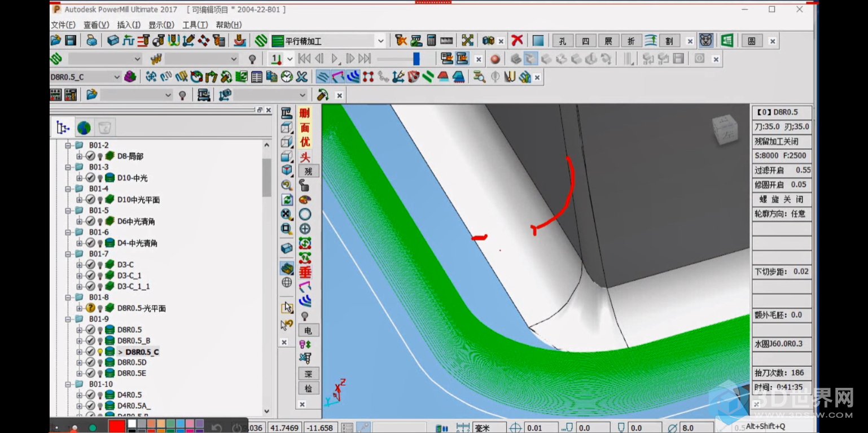
Task: Open the 帮助(H) menu
Action: pos(229,25)
